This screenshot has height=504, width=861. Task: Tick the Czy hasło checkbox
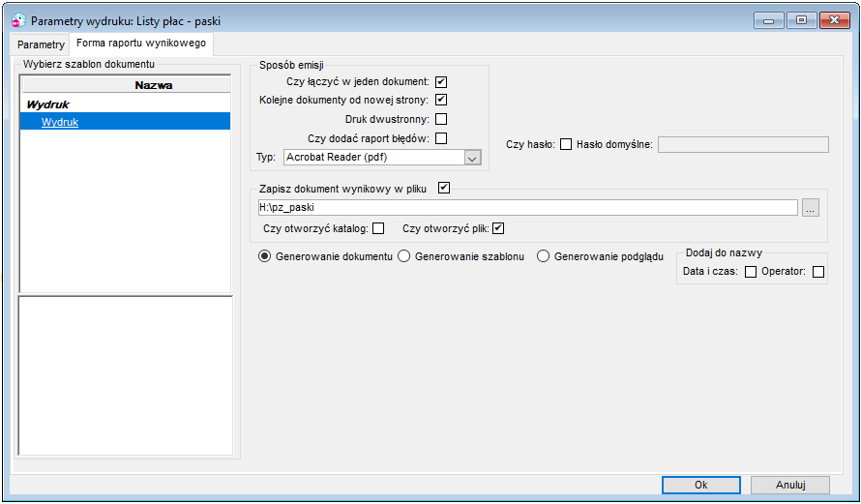click(x=566, y=144)
